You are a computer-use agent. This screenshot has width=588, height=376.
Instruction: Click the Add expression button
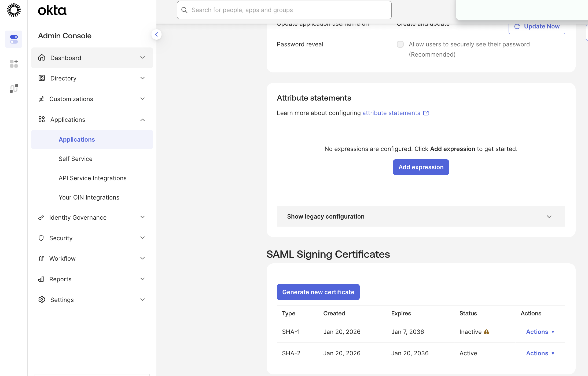point(421,167)
